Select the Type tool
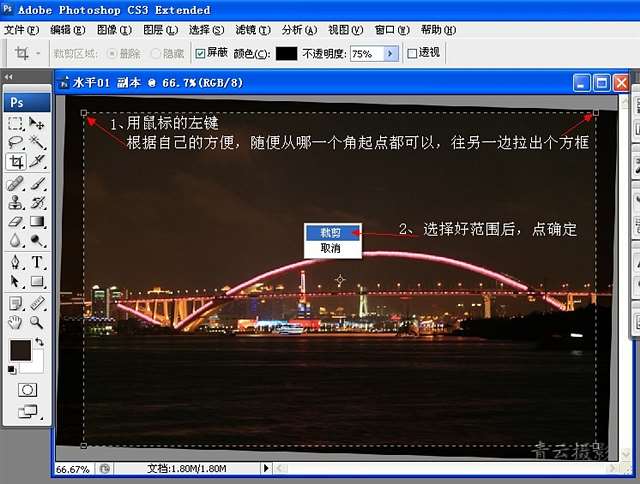This screenshot has width=640, height=484. [37, 262]
